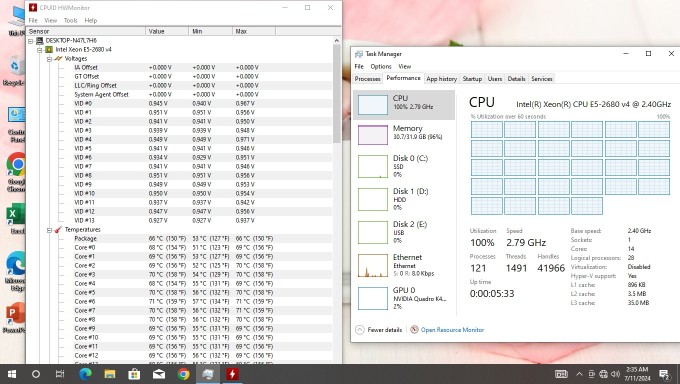Click HWMonitor vertical scrollbar thumb
This screenshot has width=680, height=384.
point(337,93)
